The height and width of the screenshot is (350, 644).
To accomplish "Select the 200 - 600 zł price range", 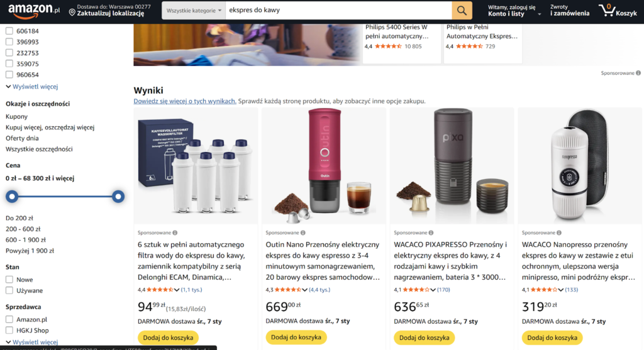I will pos(23,229).
